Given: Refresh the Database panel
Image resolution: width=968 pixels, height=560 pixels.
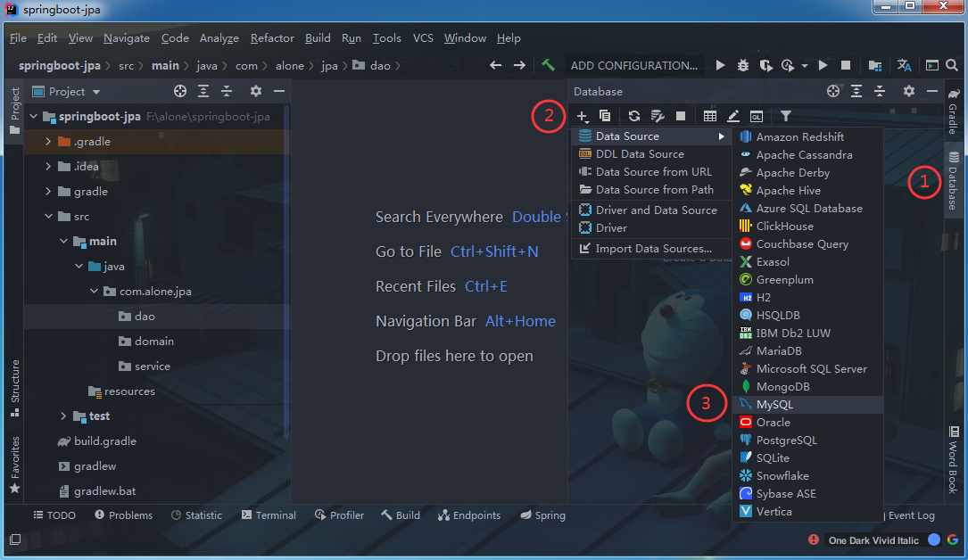Looking at the screenshot, I should pyautogui.click(x=634, y=116).
